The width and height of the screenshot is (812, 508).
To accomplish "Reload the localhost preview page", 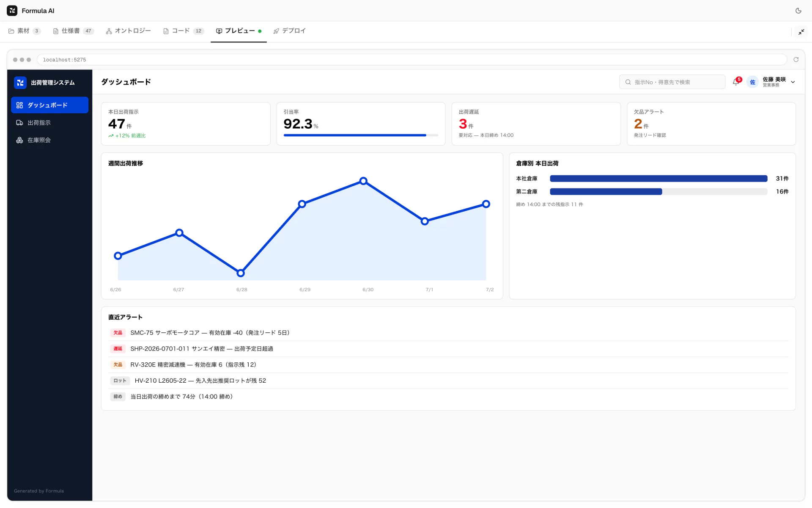I will 796,60.
